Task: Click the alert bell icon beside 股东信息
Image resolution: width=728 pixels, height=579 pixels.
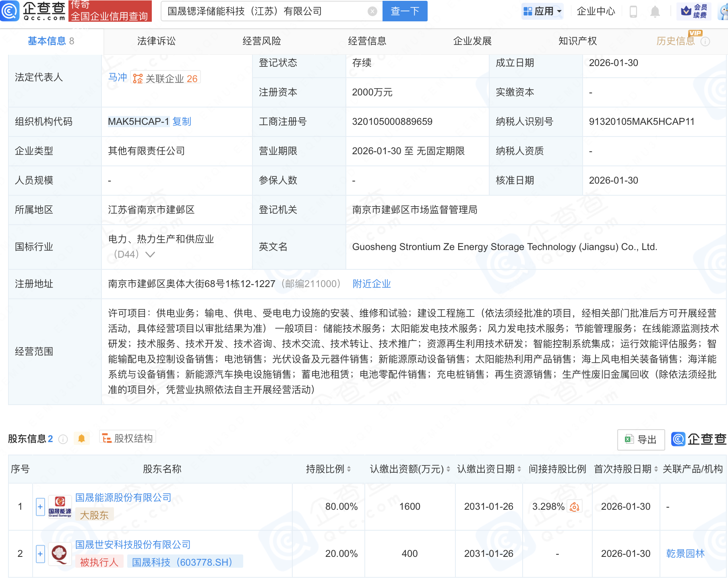Action: coord(82,438)
